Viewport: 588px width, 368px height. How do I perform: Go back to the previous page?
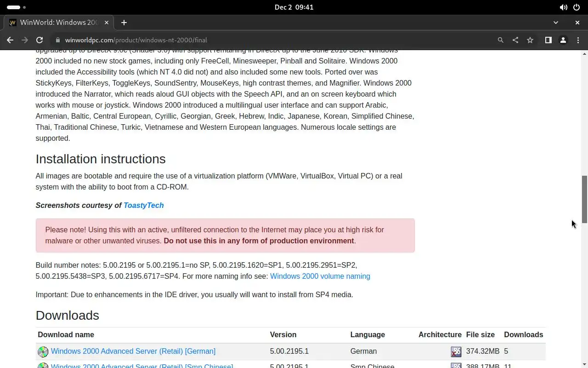point(10,40)
